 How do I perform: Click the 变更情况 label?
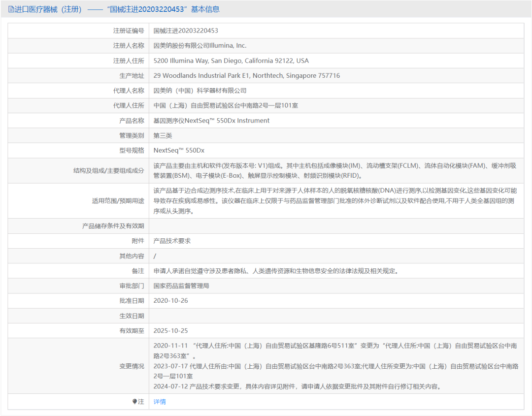(x=132, y=366)
